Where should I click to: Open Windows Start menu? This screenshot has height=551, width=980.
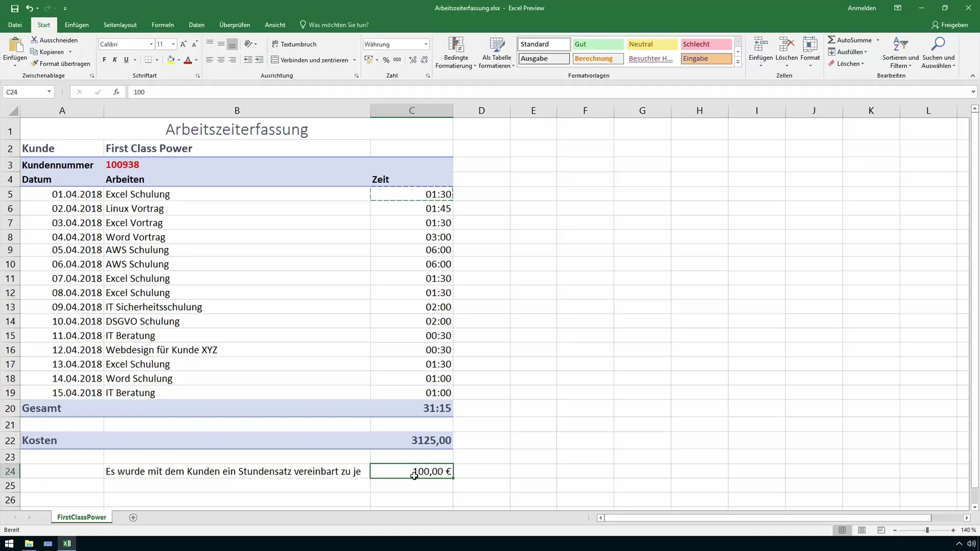pos(9,543)
